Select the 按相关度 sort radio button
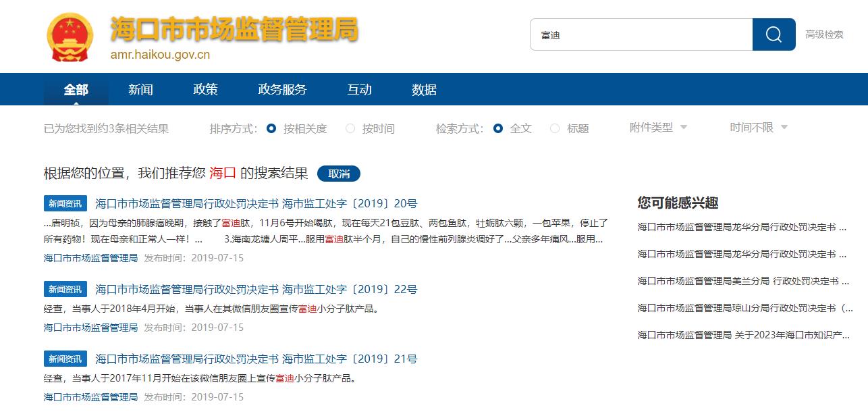The width and height of the screenshot is (868, 414). (x=271, y=128)
